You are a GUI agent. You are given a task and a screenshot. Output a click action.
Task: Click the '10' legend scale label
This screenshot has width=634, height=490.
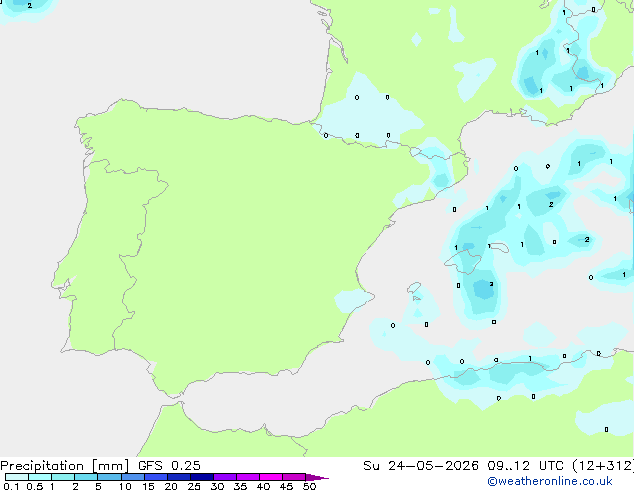click(125, 486)
